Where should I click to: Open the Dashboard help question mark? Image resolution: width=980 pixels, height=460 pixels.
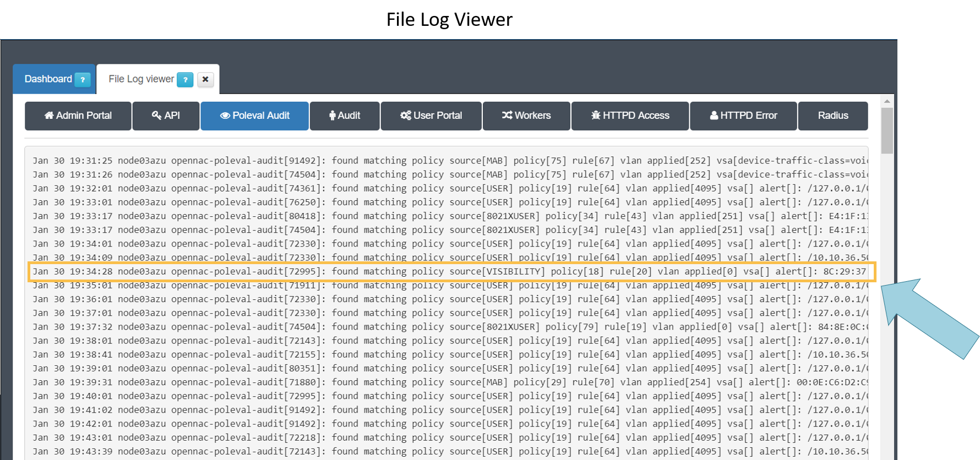83,80
